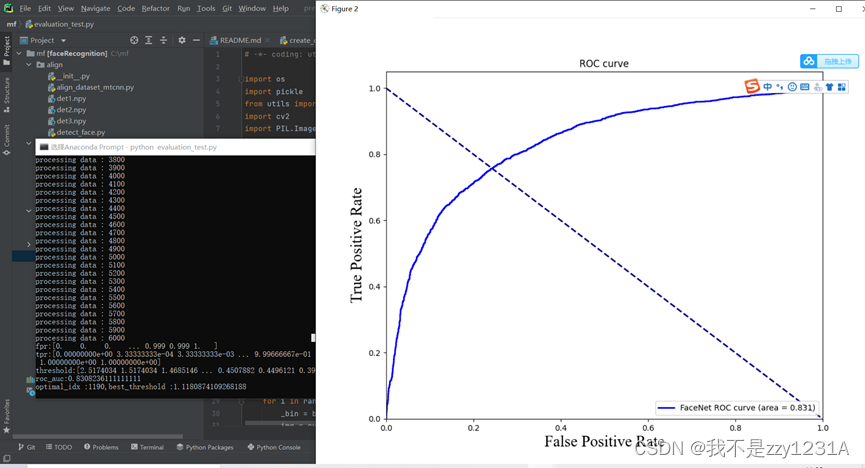Image resolution: width=865 pixels, height=468 pixels.
Task: Click the fold marker beside import os
Action: (x=241, y=79)
